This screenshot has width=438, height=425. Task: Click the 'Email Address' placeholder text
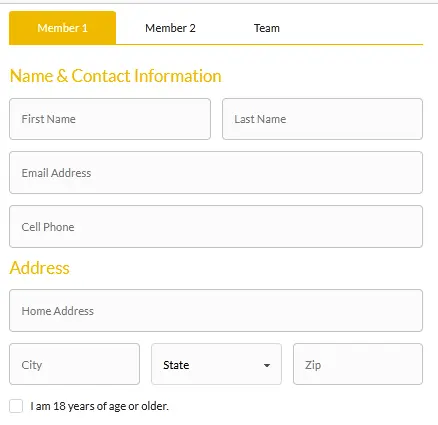(56, 173)
